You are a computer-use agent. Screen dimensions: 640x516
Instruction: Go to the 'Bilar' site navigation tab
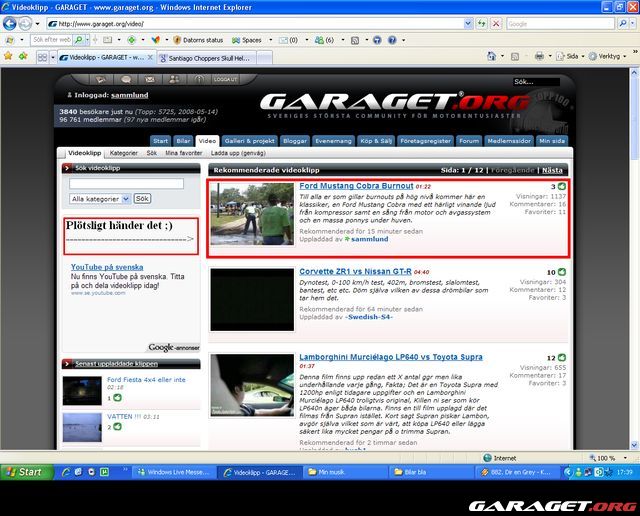[183, 141]
